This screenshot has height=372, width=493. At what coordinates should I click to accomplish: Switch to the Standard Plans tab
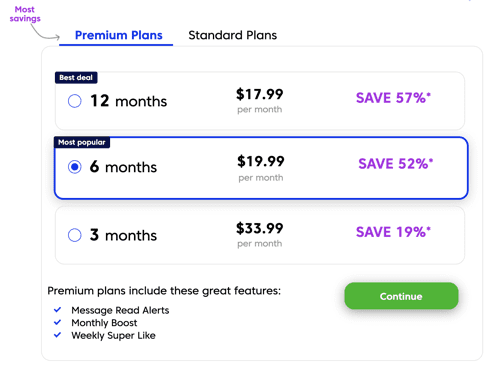233,35
